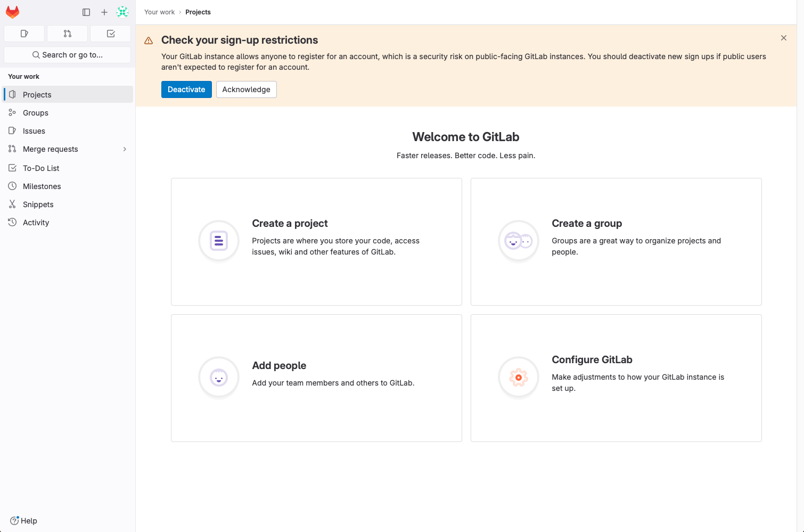Click the Deactivate button
The image size is (804, 532).
click(x=186, y=89)
